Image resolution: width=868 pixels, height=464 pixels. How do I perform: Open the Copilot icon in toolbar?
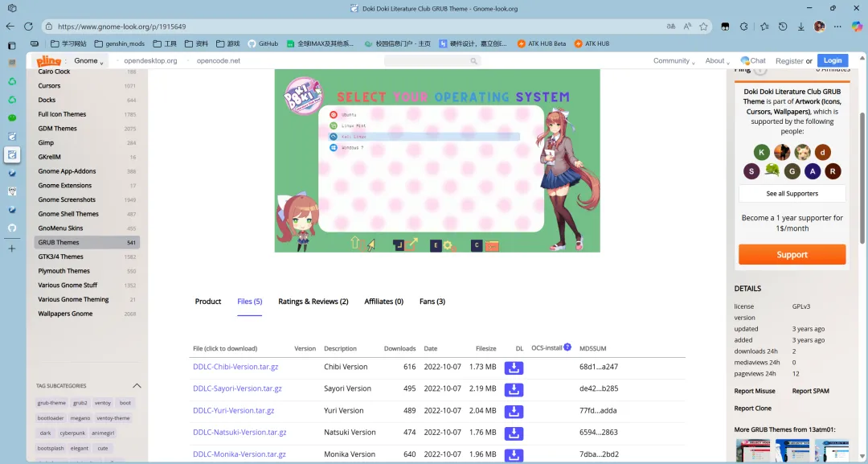[858, 26]
